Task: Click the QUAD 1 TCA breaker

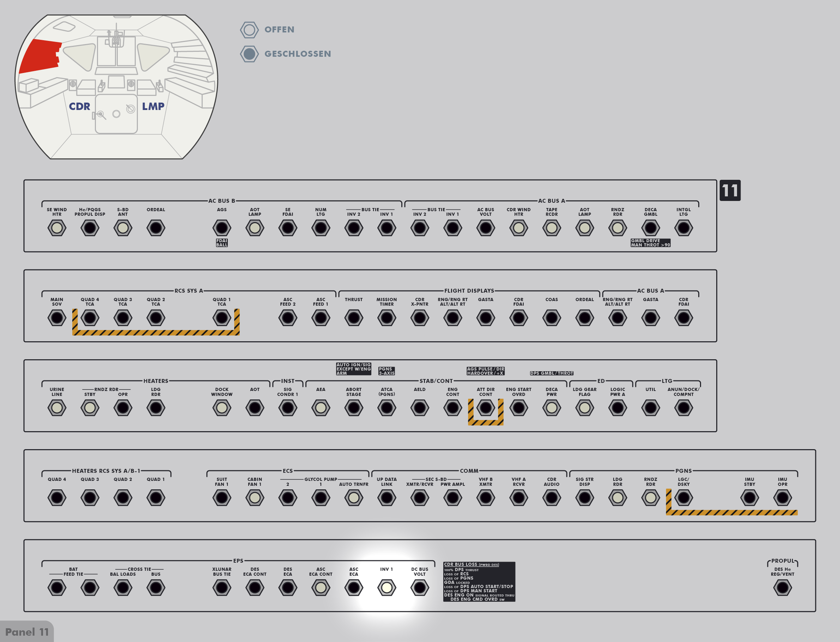Action: point(222,318)
